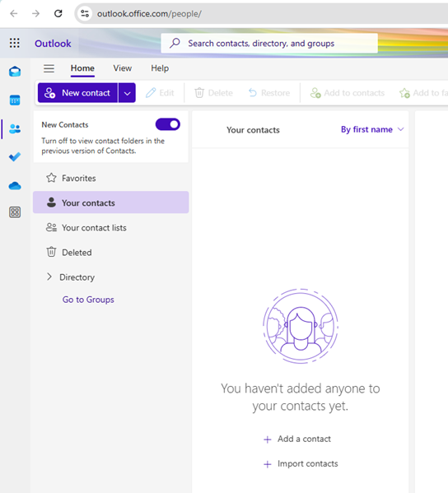Toggle the New Contacts switch off

(168, 124)
